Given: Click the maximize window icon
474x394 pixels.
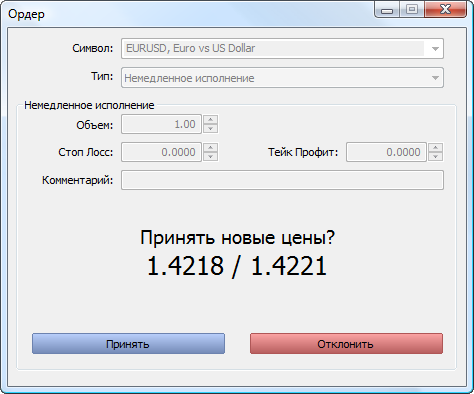Looking at the screenshot, I should coord(412,9).
